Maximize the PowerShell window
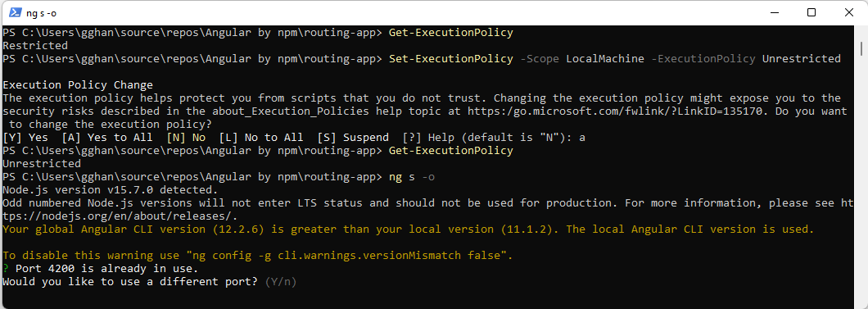This screenshot has width=868, height=309. point(811,13)
